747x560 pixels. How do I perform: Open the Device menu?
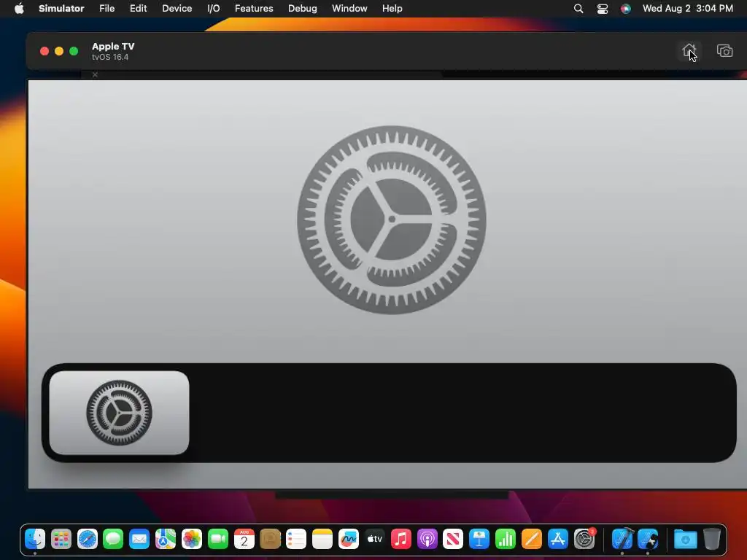177,8
